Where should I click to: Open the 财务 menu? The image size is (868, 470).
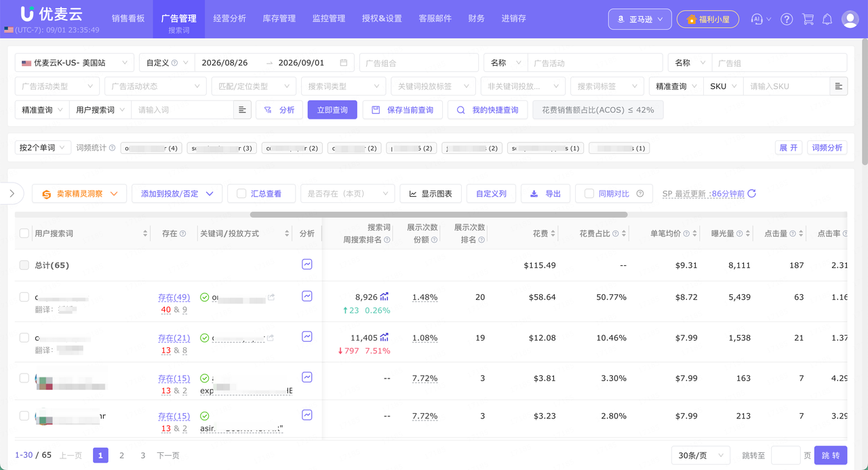(477, 18)
